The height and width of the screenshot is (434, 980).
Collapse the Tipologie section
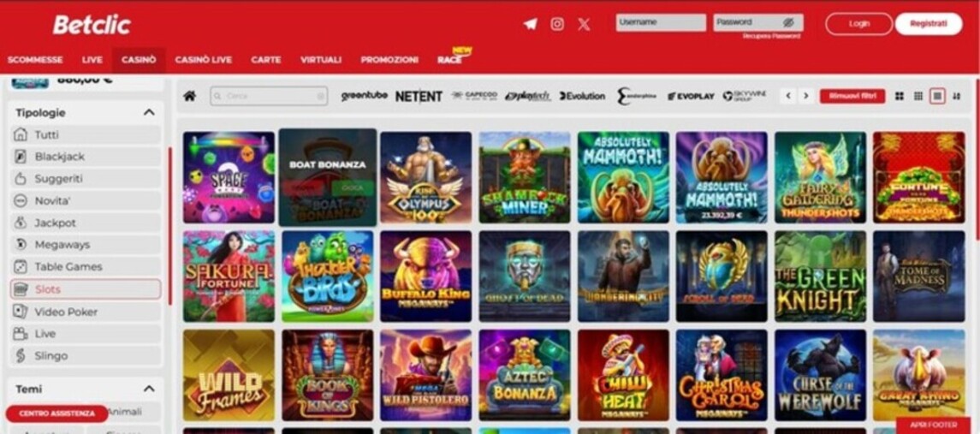(x=149, y=112)
